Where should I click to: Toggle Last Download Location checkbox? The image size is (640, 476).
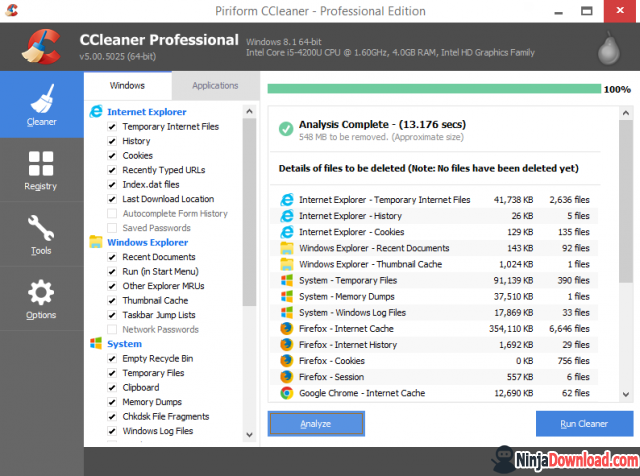coord(112,199)
